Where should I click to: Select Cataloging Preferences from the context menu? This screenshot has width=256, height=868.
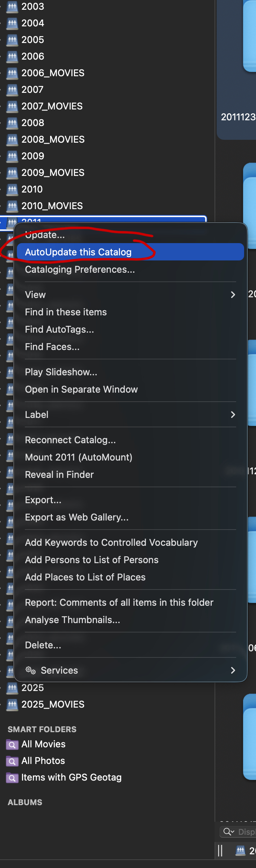tap(80, 269)
